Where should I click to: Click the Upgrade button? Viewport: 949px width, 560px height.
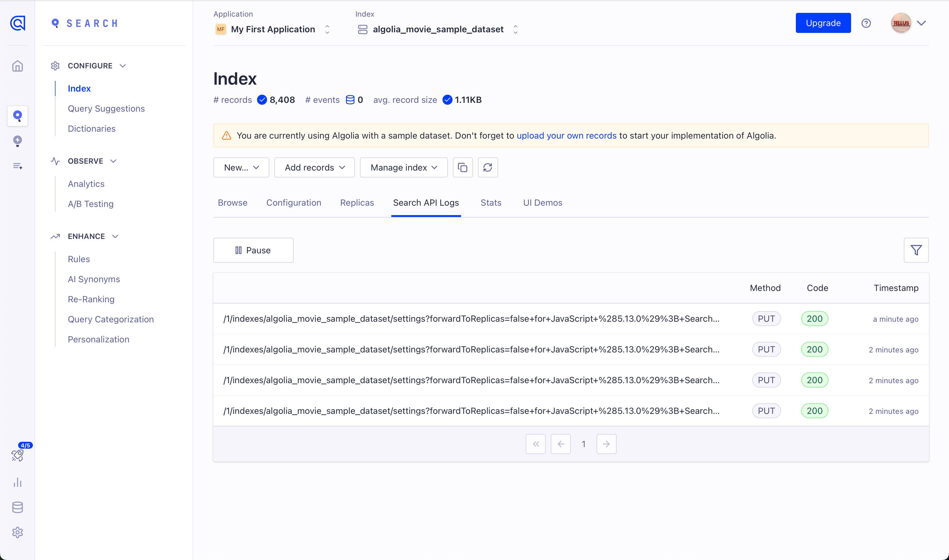point(823,23)
